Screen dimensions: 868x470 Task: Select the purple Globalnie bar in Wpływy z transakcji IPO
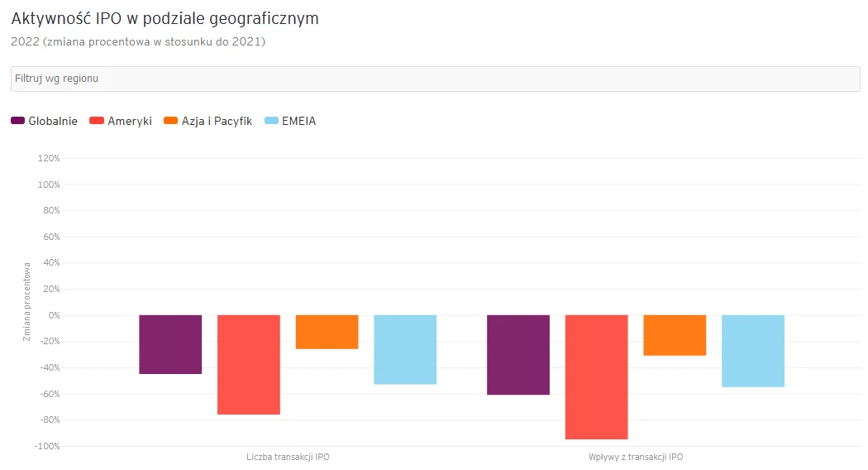pos(518,354)
